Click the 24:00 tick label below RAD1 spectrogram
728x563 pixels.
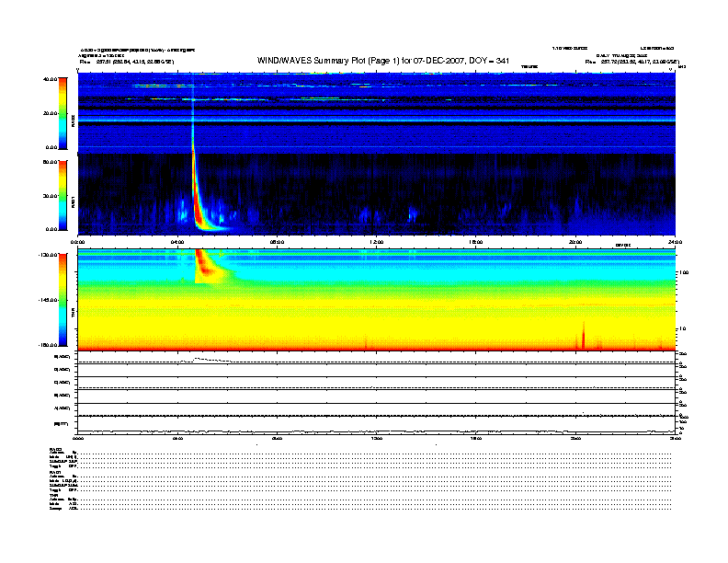point(675,242)
